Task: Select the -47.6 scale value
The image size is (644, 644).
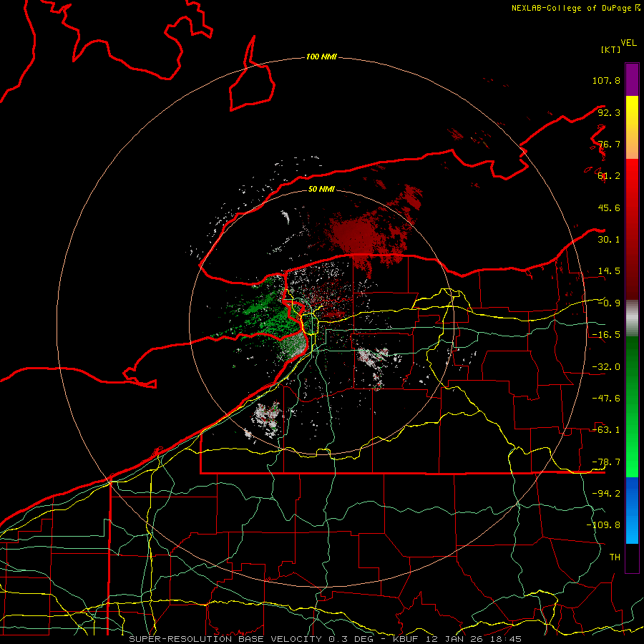Action: click(606, 399)
